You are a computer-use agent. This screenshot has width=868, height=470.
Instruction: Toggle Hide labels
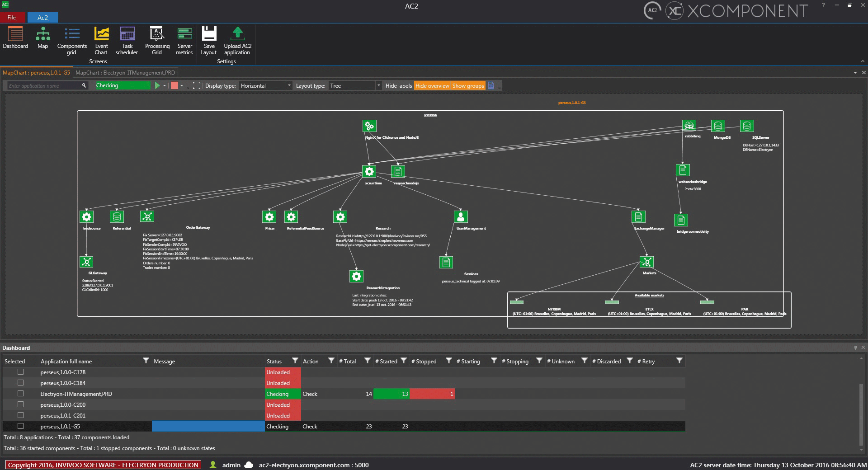(398, 85)
